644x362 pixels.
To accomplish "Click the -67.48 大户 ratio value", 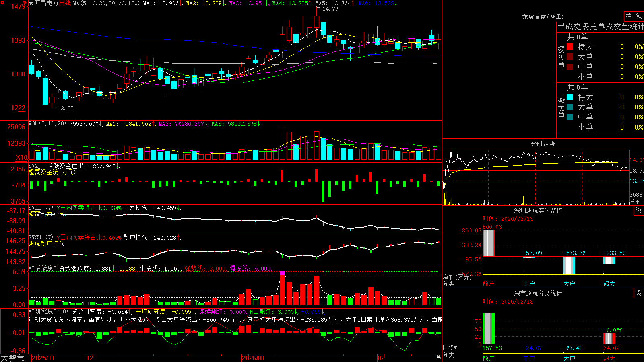I will (572, 348).
